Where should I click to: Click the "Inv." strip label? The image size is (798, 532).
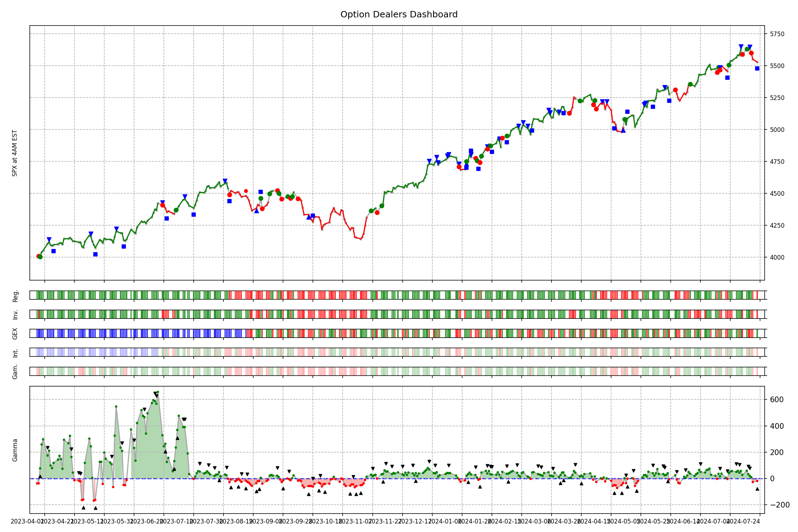[15, 314]
